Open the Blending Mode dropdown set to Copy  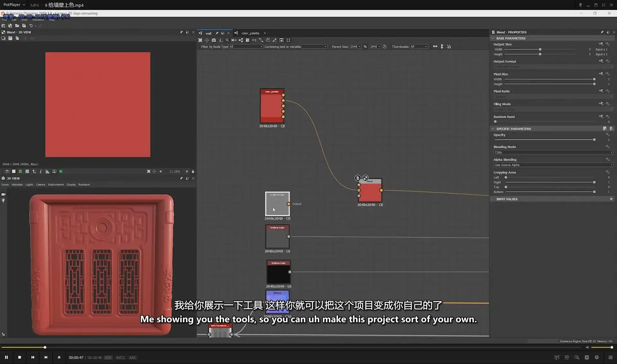(553, 152)
